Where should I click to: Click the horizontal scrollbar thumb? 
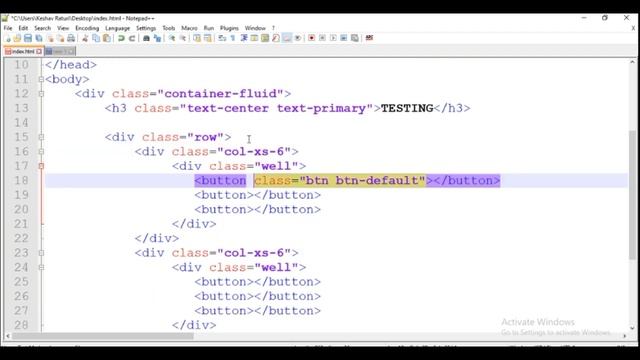pyautogui.click(x=103, y=336)
